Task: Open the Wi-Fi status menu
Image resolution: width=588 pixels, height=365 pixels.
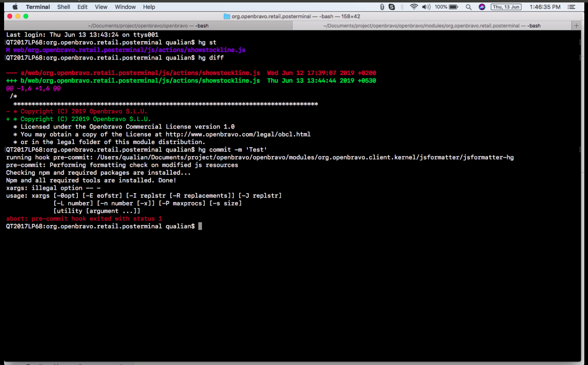Action: pyautogui.click(x=414, y=7)
